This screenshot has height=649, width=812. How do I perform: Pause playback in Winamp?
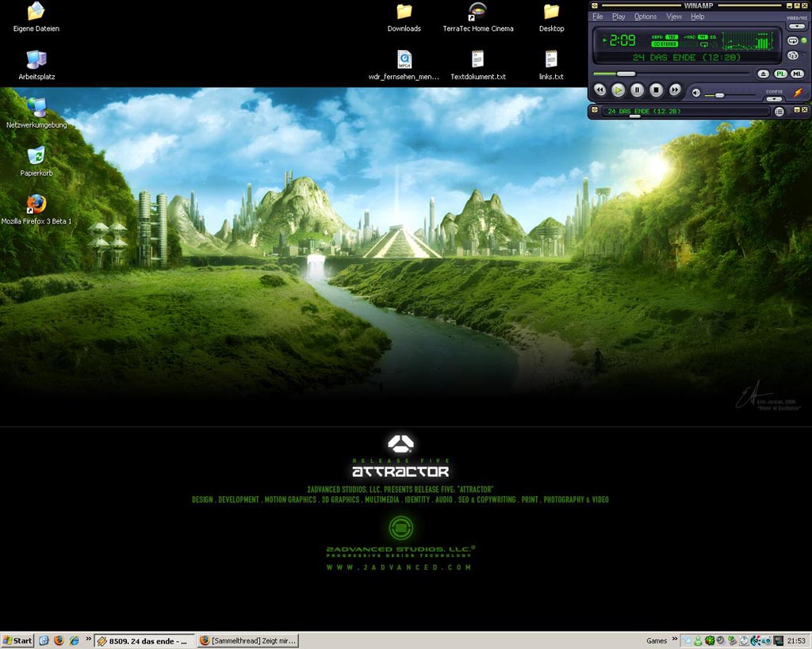[637, 90]
